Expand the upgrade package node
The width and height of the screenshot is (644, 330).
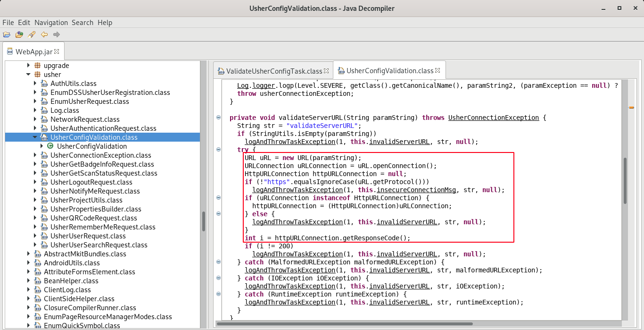pyautogui.click(x=28, y=66)
